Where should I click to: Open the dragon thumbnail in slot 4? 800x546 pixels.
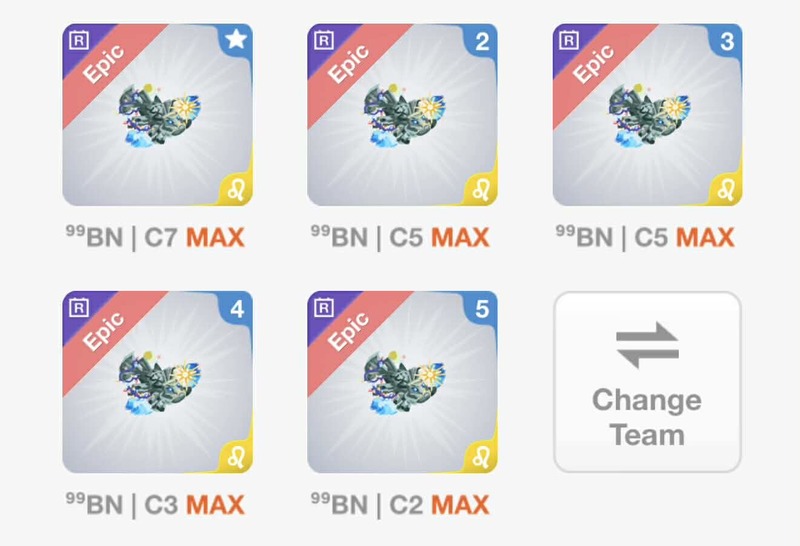tap(159, 383)
